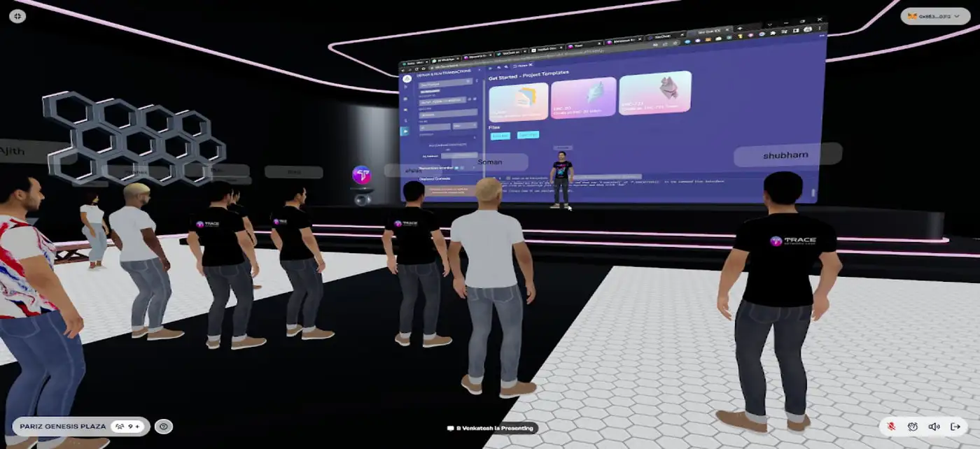Screen dimensions: 980x449
Task: Click the second cyan button under Files
Action: click(527, 134)
